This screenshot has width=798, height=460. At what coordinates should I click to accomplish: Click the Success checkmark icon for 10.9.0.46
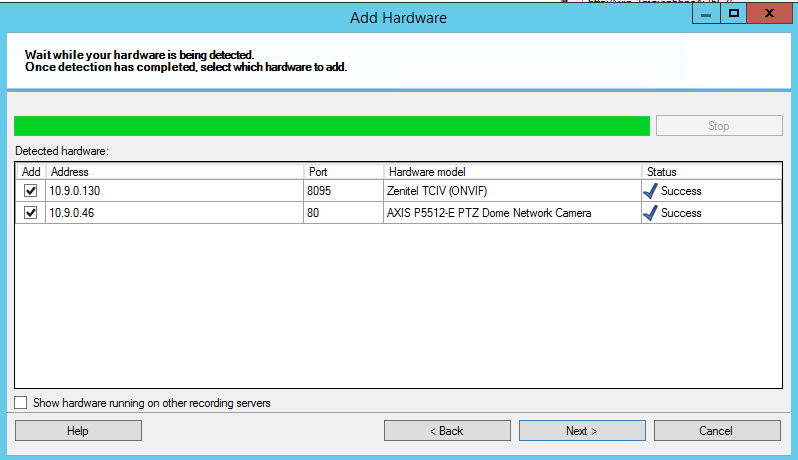[x=651, y=212]
